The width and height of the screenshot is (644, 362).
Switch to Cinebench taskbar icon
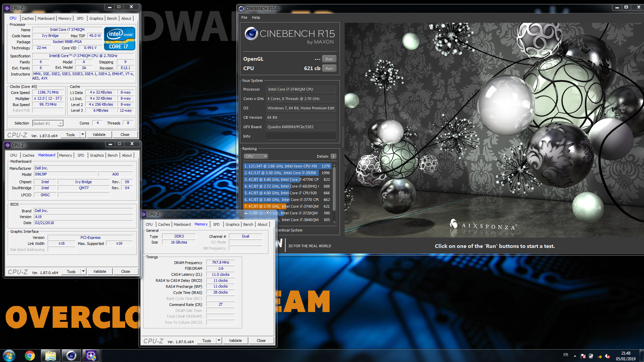71,356
